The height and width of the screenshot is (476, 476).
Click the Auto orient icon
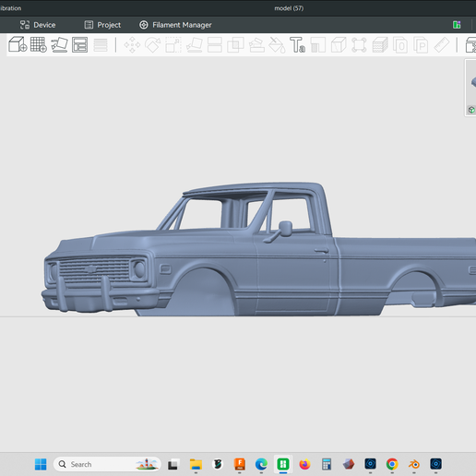point(59,45)
